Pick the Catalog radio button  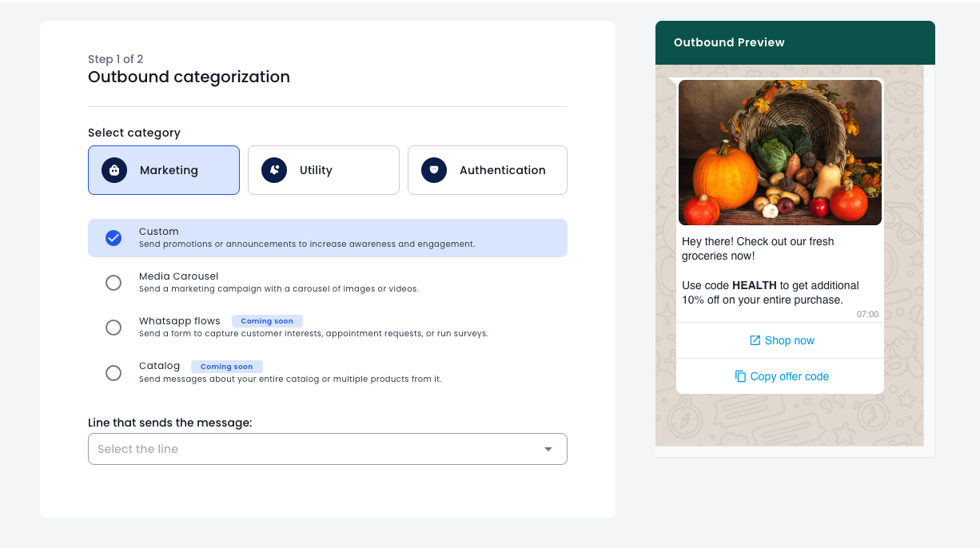click(x=114, y=373)
